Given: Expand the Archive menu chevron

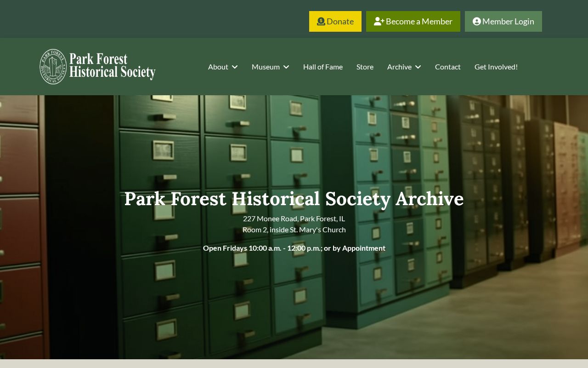Looking at the screenshot, I should [x=418, y=67].
